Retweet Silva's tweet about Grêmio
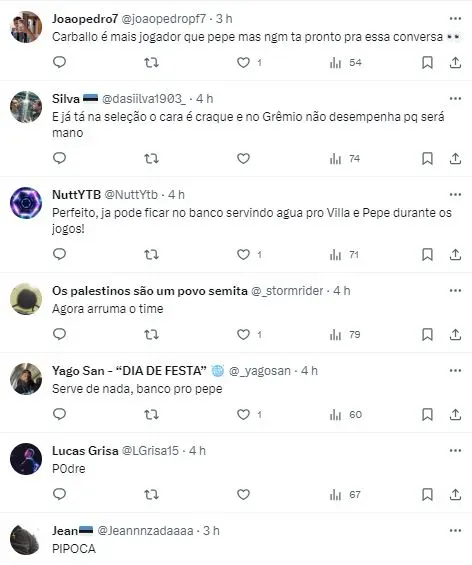This screenshot has height=565, width=472. tap(151, 159)
